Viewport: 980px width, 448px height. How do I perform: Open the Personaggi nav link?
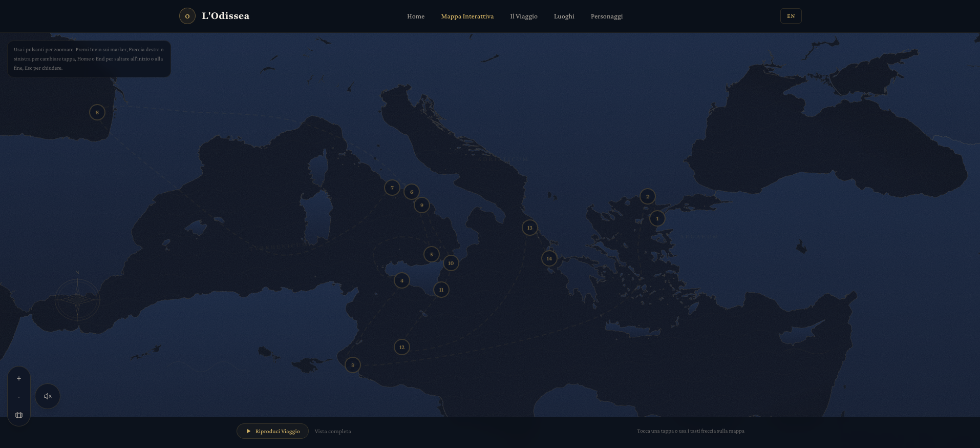click(x=607, y=16)
